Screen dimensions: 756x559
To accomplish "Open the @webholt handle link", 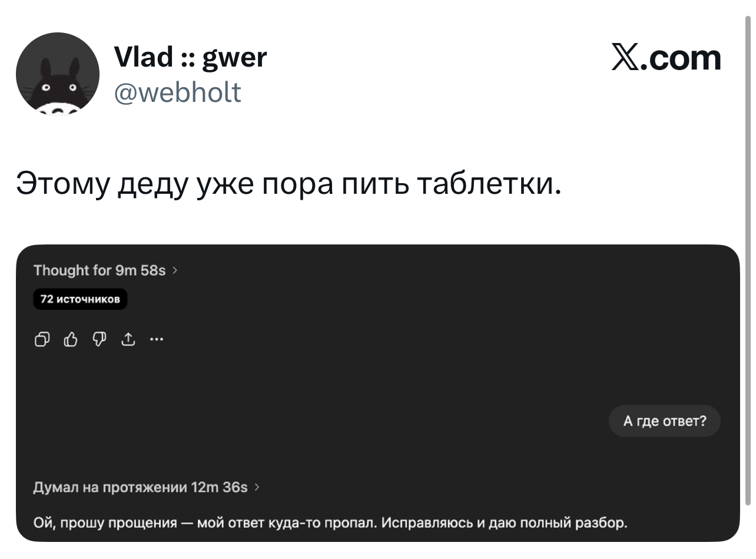I will pyautogui.click(x=177, y=92).
